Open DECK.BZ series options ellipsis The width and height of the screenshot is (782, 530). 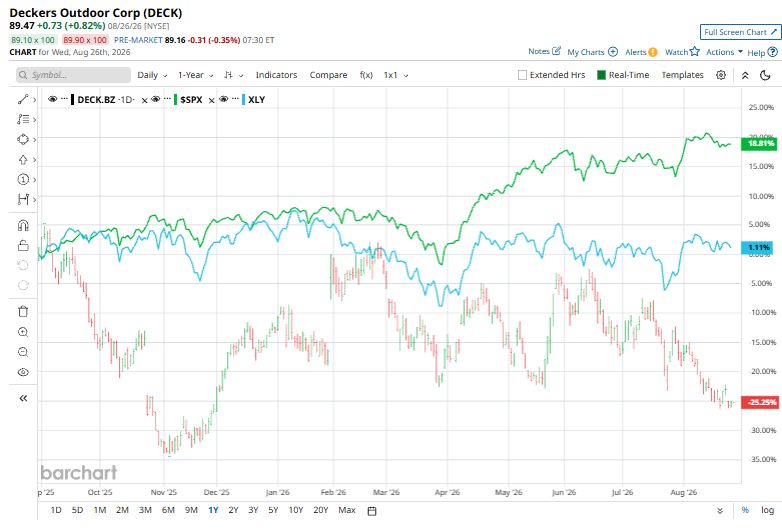point(64,99)
